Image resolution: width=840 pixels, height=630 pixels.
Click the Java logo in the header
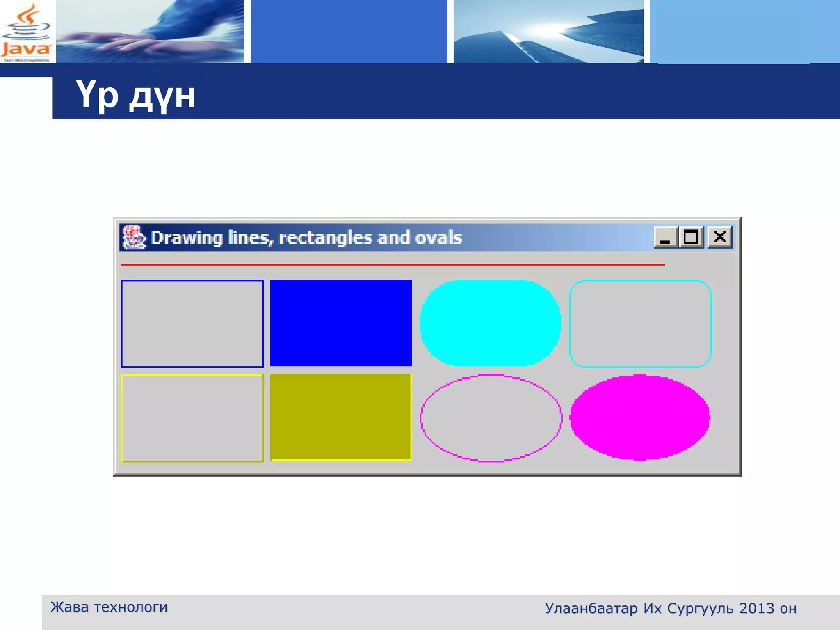26,33
